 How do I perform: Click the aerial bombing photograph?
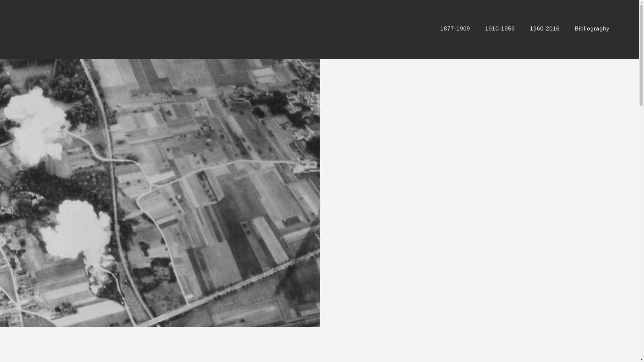click(x=160, y=193)
